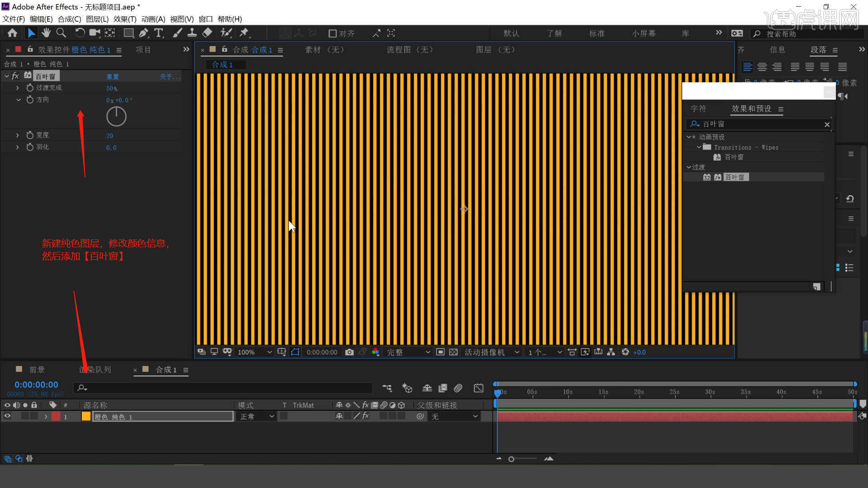Toggle stopwatch for 宽度
The height and width of the screenshot is (488, 868).
pos(30,135)
